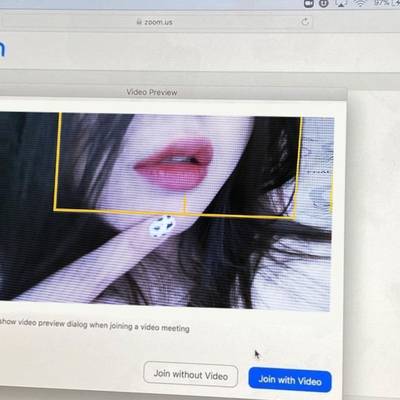Click the spotted sticker in the preview
400x400 pixels.
click(x=162, y=226)
